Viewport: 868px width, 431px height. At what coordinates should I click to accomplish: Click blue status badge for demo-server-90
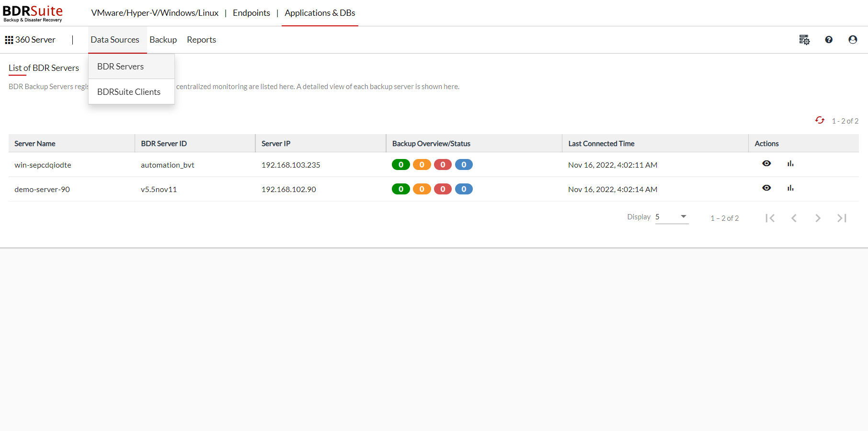click(x=464, y=189)
